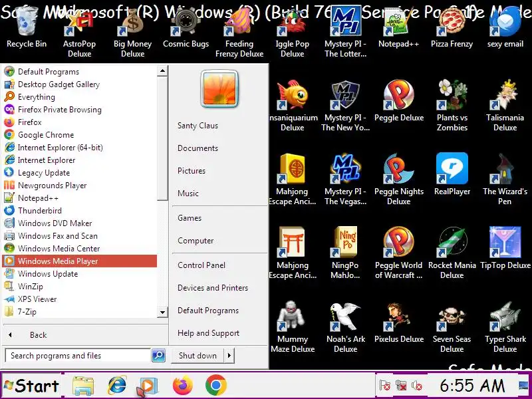Open Devices and Printers link
This screenshot has width=532, height=399.
(x=213, y=288)
